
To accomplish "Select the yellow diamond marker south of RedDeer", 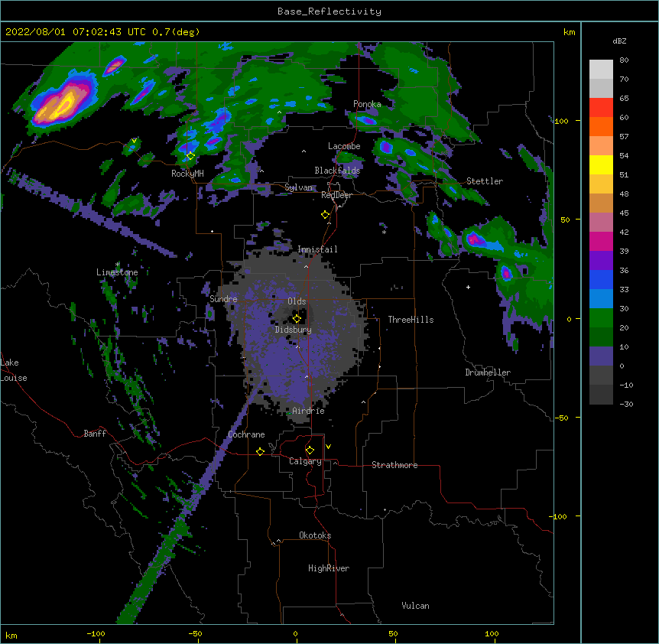I will coord(325,215).
